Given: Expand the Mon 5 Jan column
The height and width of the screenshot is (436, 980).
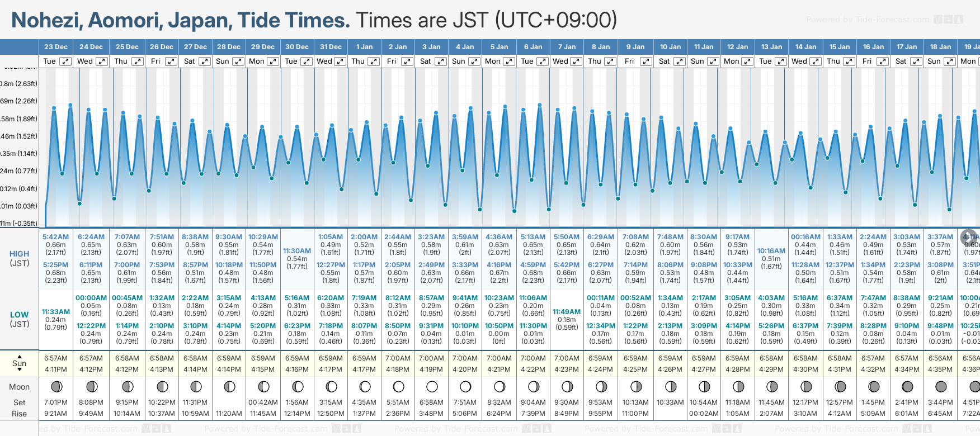Looking at the screenshot, I should pos(509,61).
